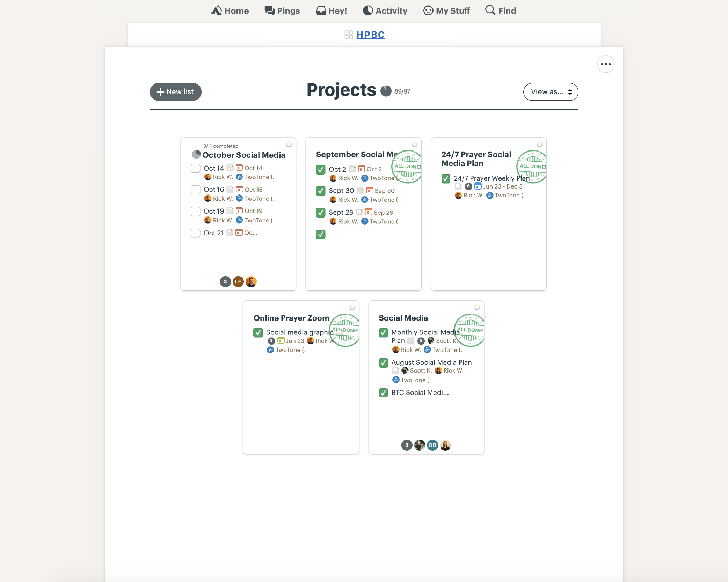The width and height of the screenshot is (728, 582).
Task: Click the HPBC workspace link
Action: pyautogui.click(x=370, y=35)
